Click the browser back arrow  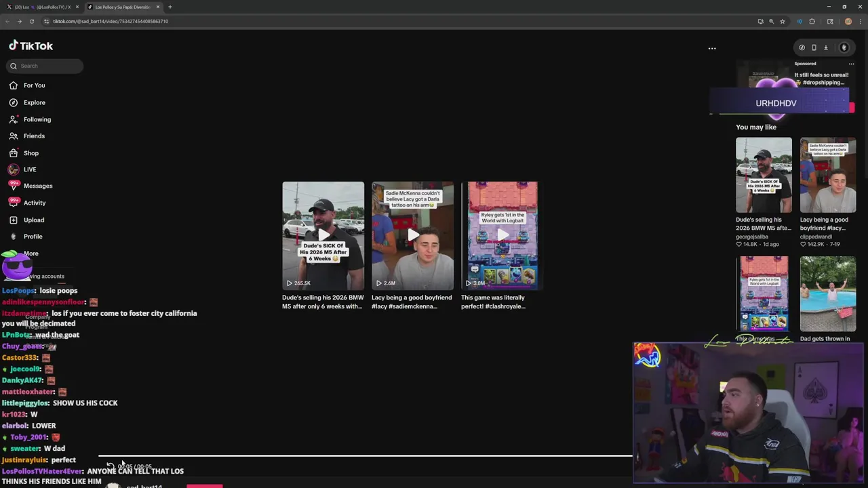7,21
